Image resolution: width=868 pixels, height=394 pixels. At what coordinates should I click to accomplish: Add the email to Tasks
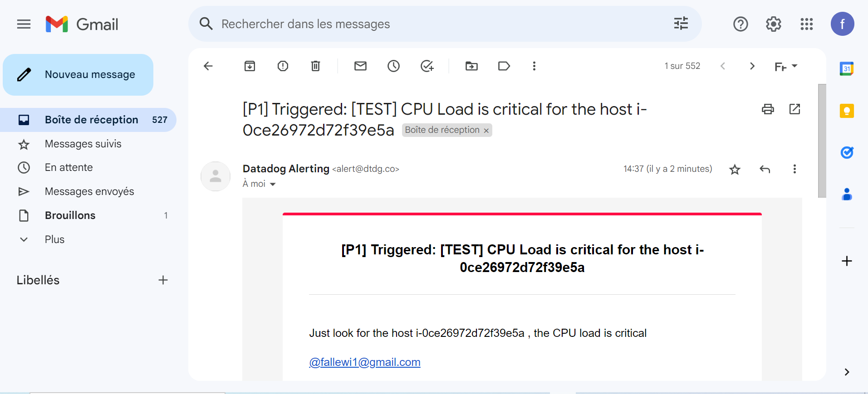[x=427, y=66]
